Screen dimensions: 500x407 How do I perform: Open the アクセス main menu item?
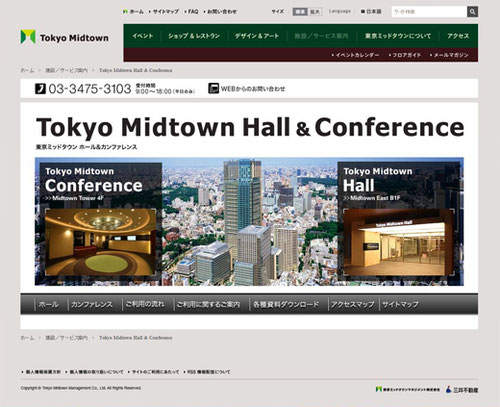[x=458, y=36]
